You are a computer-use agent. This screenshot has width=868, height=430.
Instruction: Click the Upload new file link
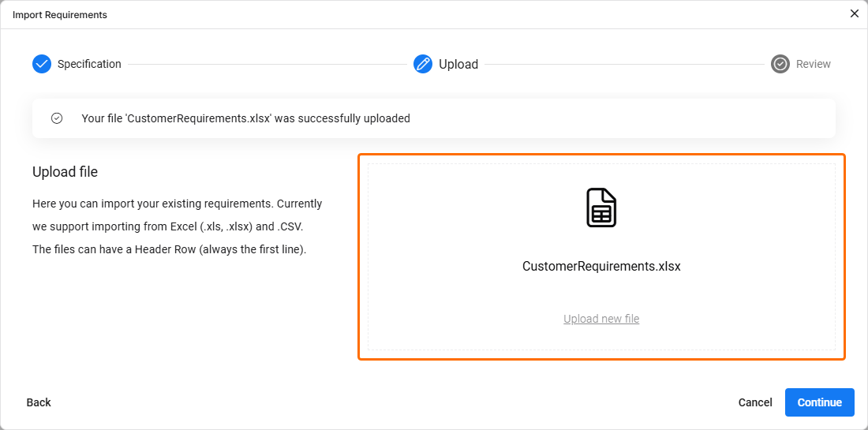click(601, 319)
